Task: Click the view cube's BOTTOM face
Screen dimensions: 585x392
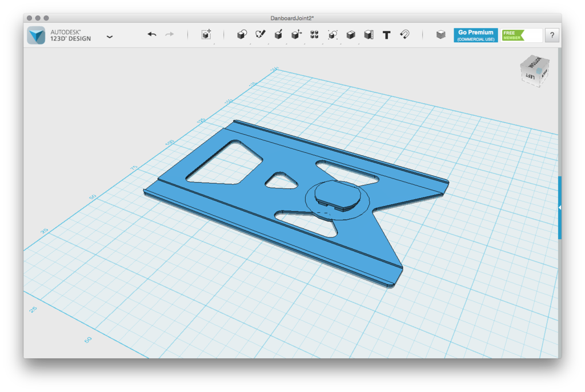Action: tap(535, 62)
